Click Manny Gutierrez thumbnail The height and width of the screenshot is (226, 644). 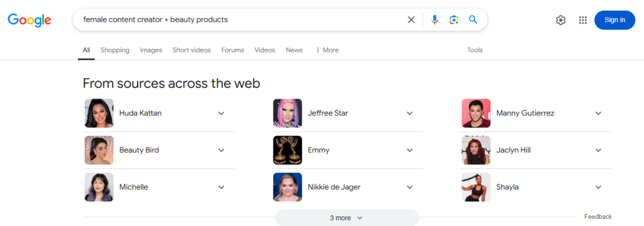coord(476,113)
